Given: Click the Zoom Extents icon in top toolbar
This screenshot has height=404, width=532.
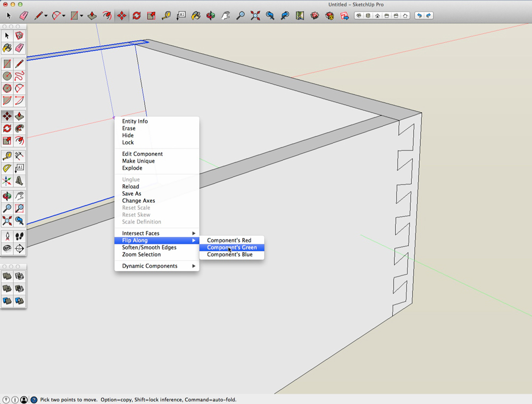Looking at the screenshot, I should click(x=255, y=16).
